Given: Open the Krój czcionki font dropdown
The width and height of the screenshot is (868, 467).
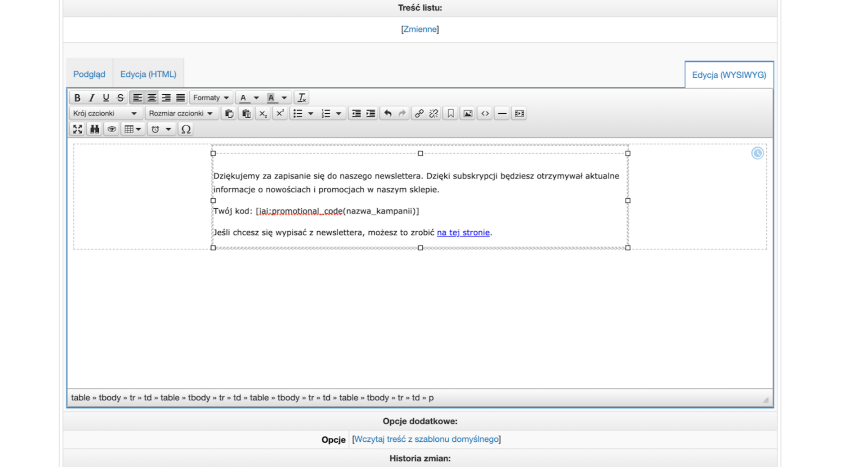Looking at the screenshot, I should pos(105,113).
